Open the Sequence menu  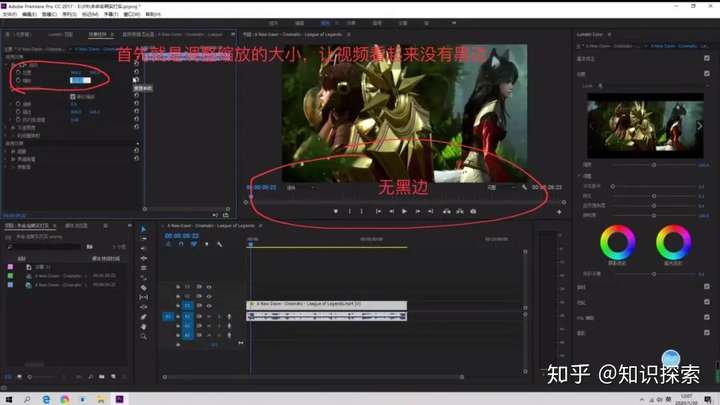click(69, 14)
